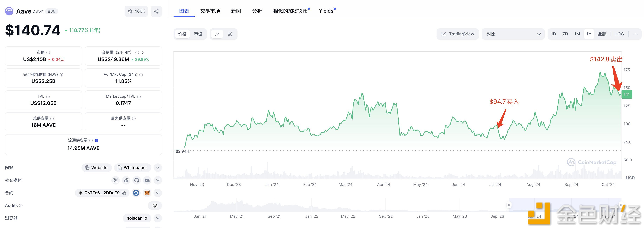This screenshot has height=228, width=644.
Task: Show info tooltip for TVL
Action: (48, 97)
